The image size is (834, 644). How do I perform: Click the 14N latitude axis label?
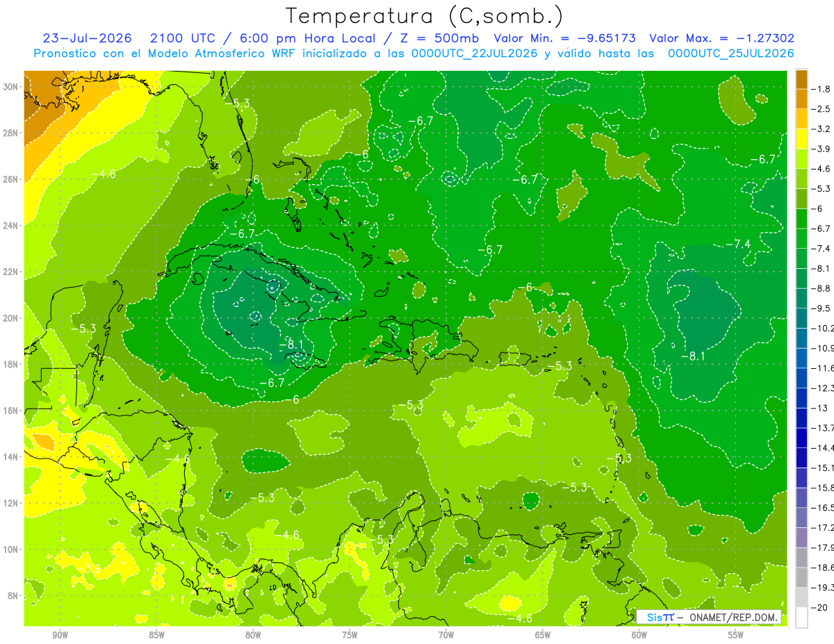coord(11,456)
